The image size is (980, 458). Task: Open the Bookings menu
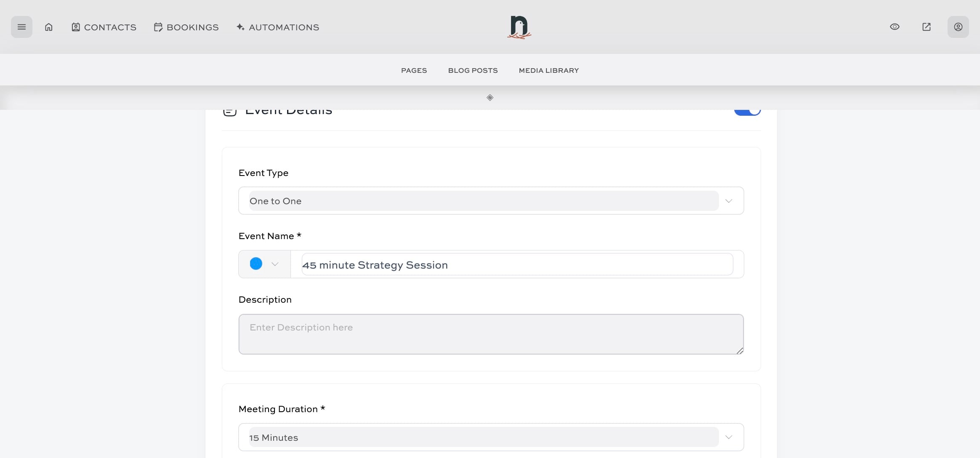186,27
